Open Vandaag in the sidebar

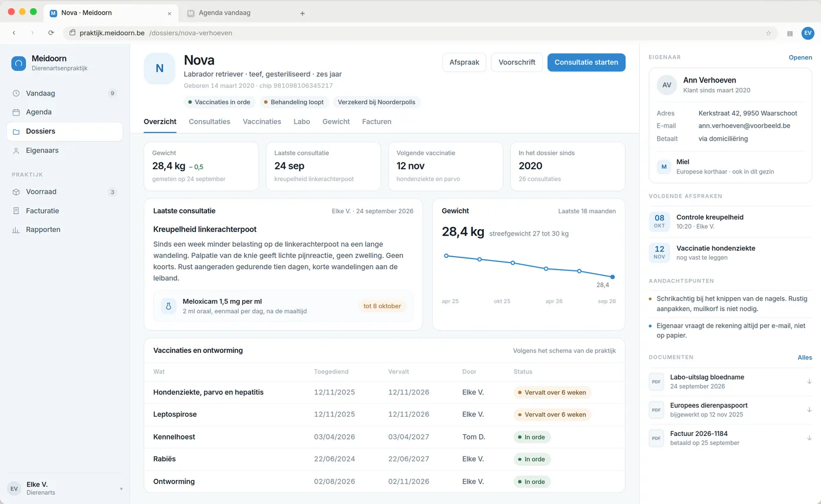click(x=65, y=93)
